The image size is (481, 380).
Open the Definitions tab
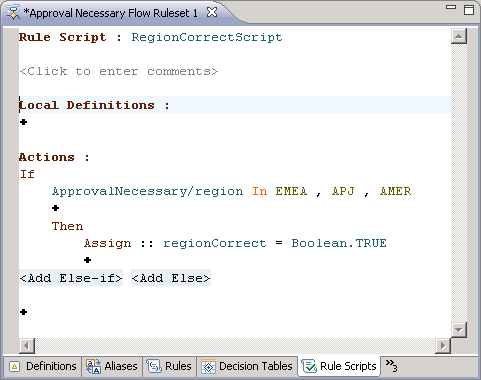(43, 366)
